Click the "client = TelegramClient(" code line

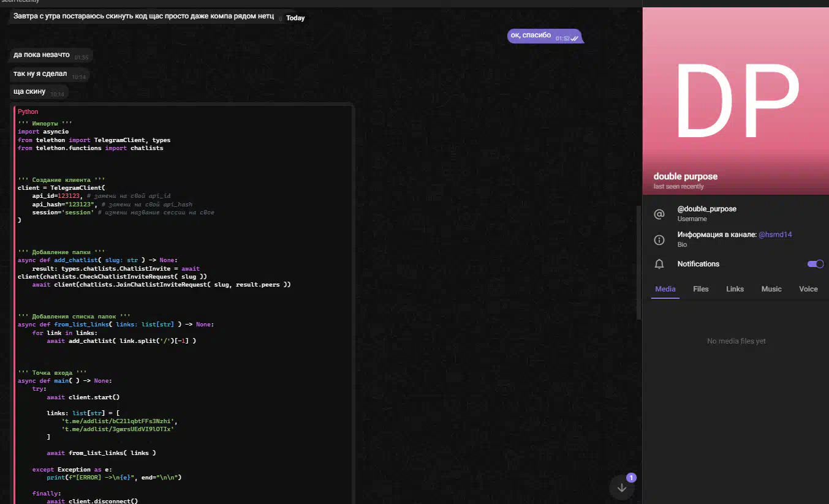coord(62,188)
